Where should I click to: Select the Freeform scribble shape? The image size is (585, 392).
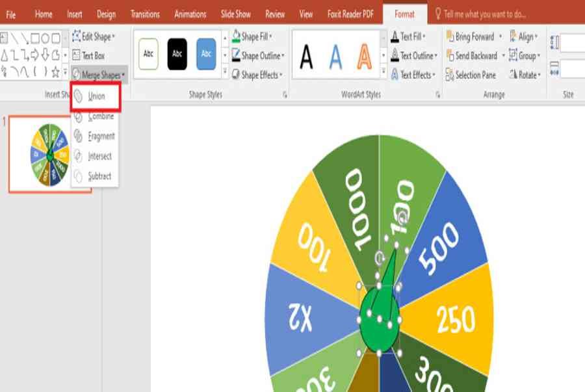tap(5, 72)
